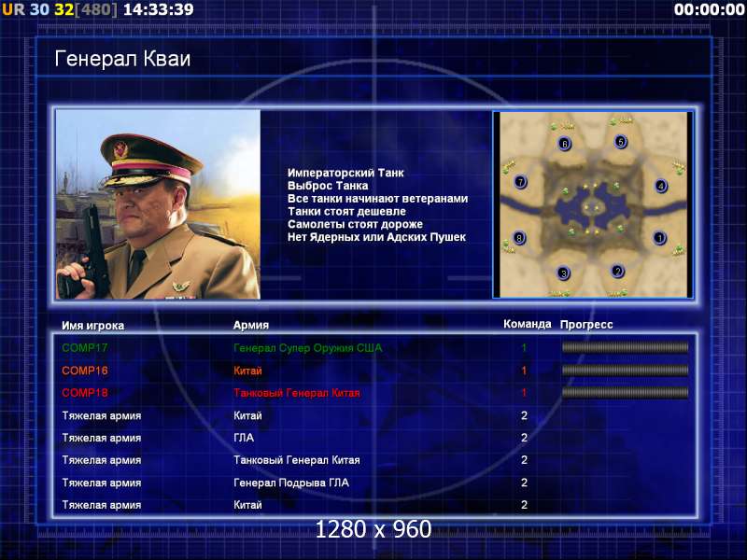This screenshot has width=747, height=560.
Task: Click team number 2 in Генерал Подрыва ГЛА row
Action: pyautogui.click(x=524, y=483)
